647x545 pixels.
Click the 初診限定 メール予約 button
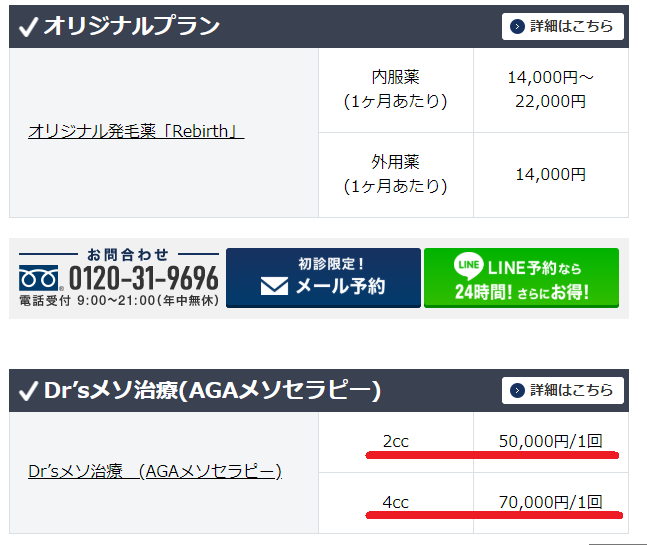[323, 278]
